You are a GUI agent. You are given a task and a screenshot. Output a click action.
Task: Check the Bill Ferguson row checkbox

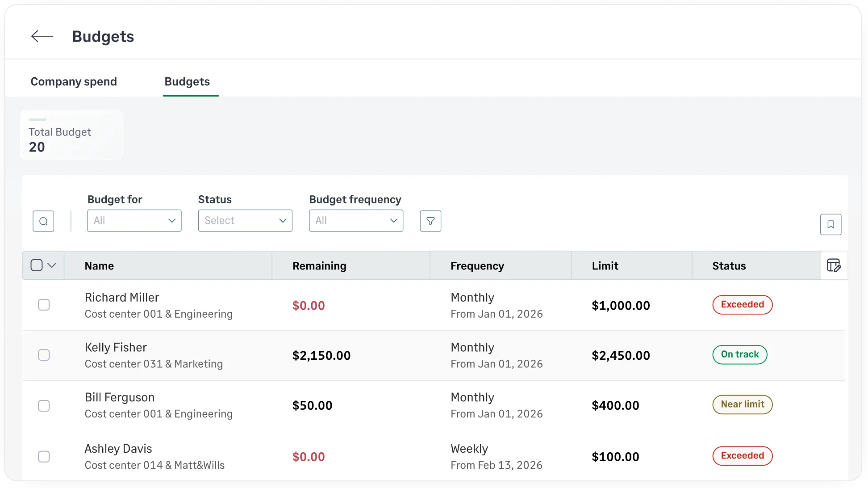pyautogui.click(x=44, y=406)
